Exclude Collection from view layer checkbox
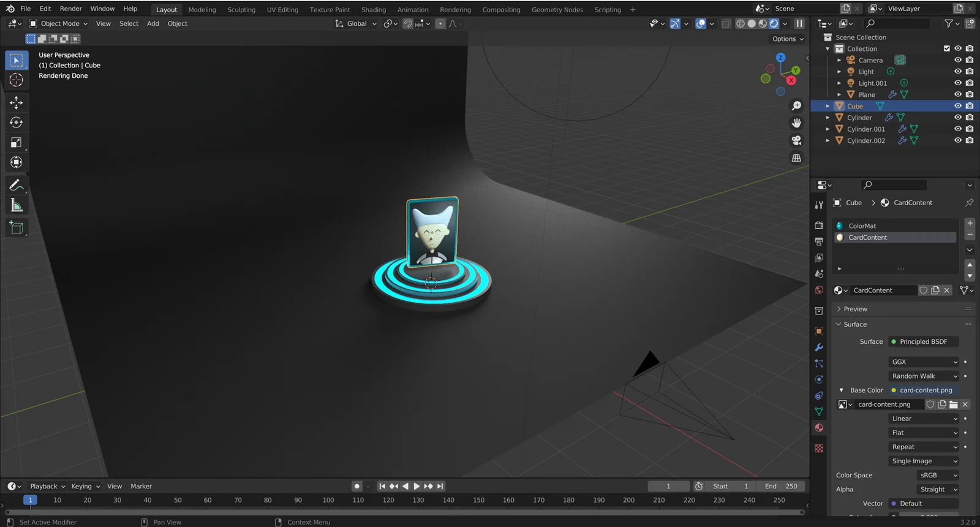 coord(947,48)
